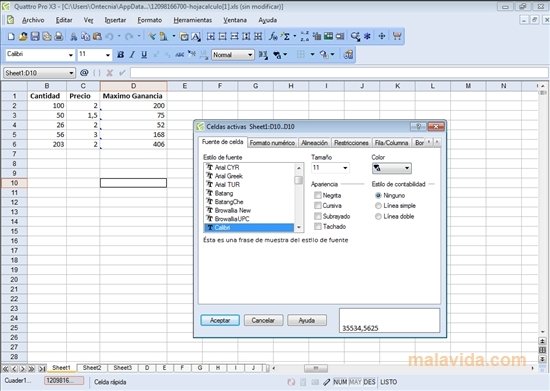Select the Línea simple radio button

pos(378,206)
